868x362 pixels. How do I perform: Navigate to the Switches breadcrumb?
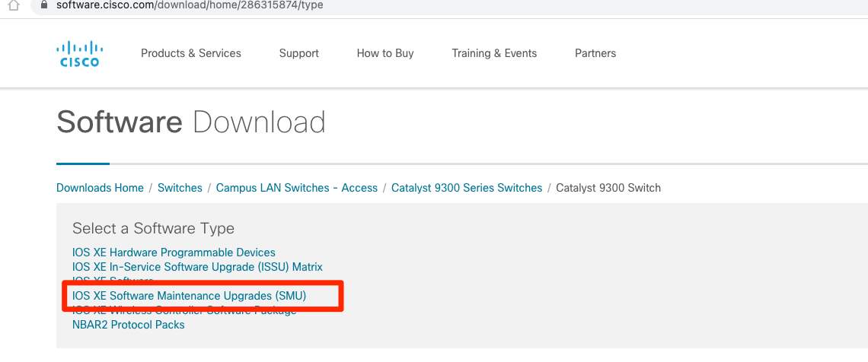(x=180, y=188)
